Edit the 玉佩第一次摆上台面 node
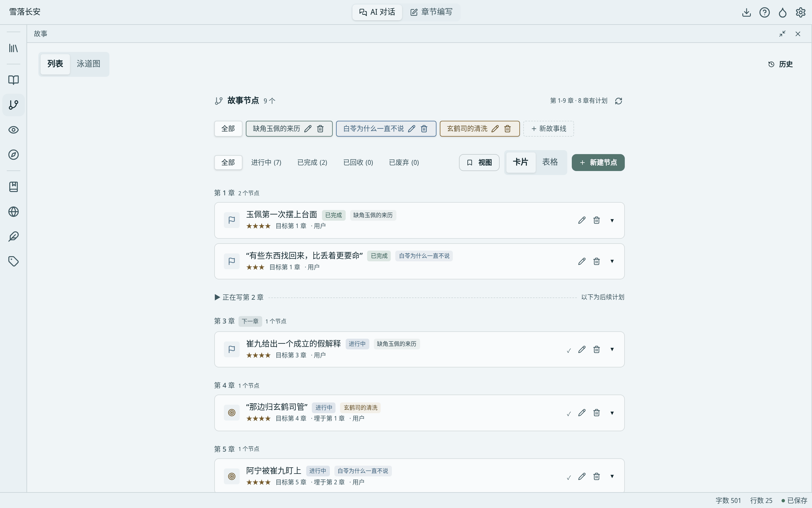Screen dimensions: 812x508 (582, 220)
